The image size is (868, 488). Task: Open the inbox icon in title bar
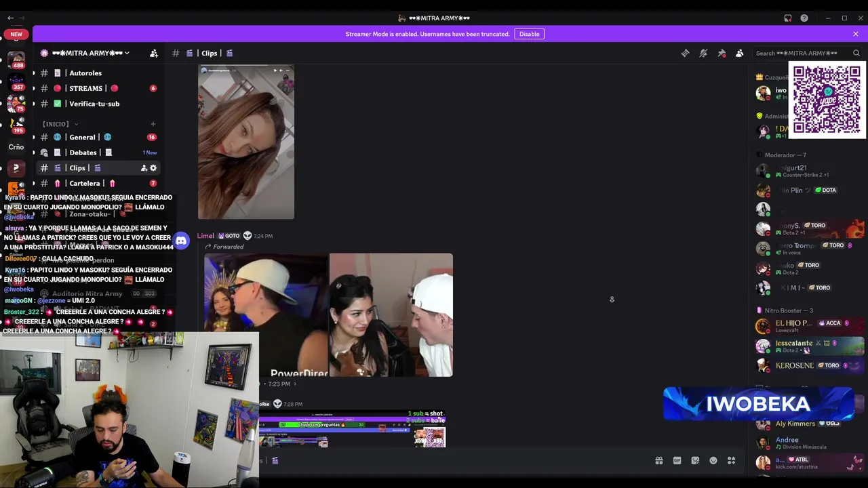point(787,18)
